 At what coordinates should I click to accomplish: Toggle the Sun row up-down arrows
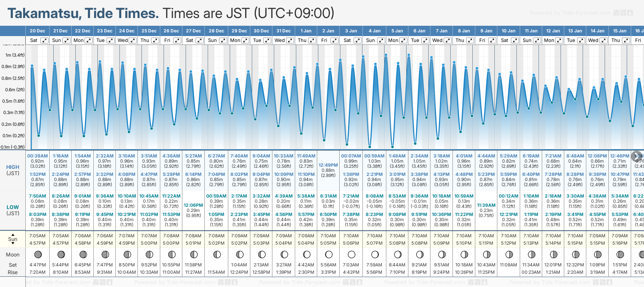13,239
